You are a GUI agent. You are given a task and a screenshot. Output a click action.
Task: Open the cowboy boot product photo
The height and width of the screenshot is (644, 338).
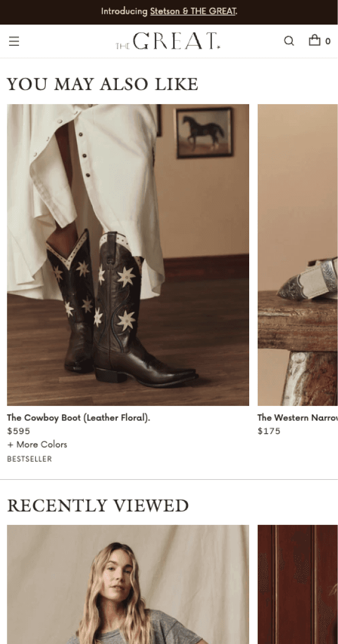128,255
